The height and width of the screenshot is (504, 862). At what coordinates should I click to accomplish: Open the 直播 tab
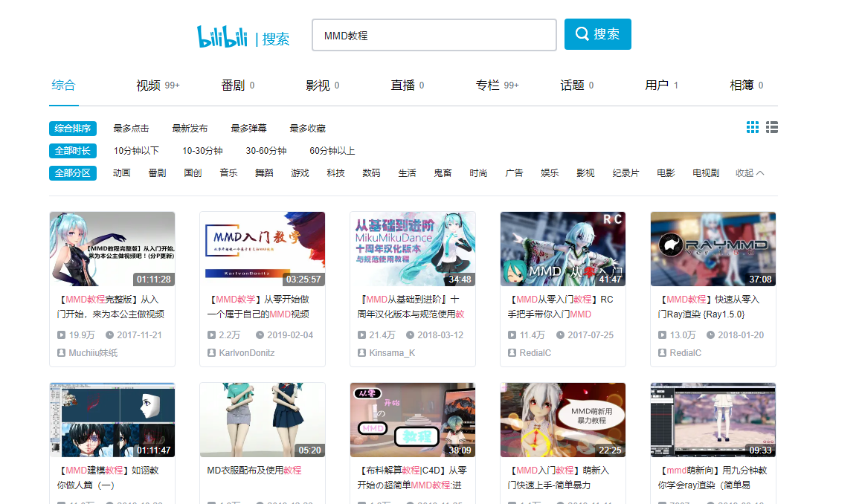coord(408,85)
